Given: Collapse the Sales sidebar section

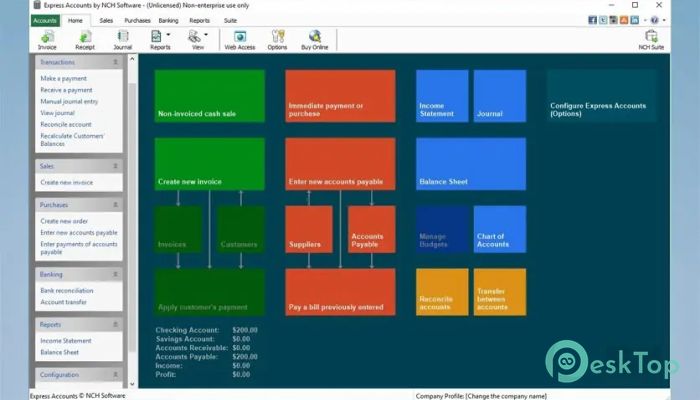Looking at the screenshot, I should pyautogui.click(x=115, y=166).
